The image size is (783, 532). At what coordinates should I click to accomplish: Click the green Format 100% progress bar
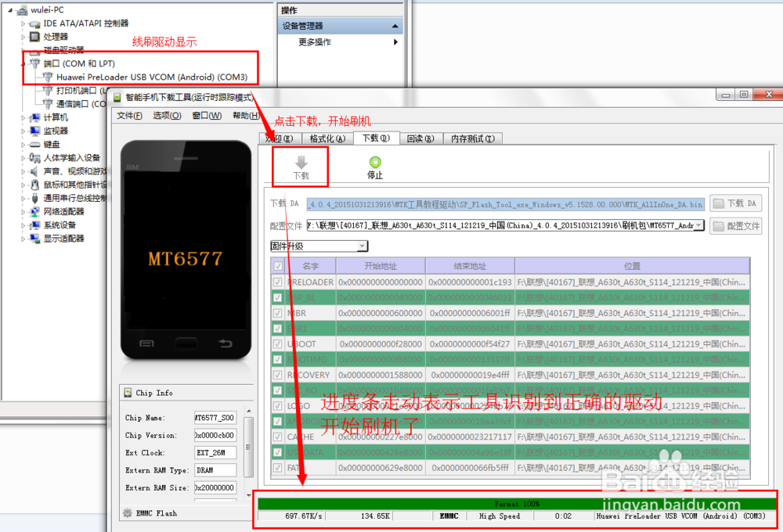(517, 504)
